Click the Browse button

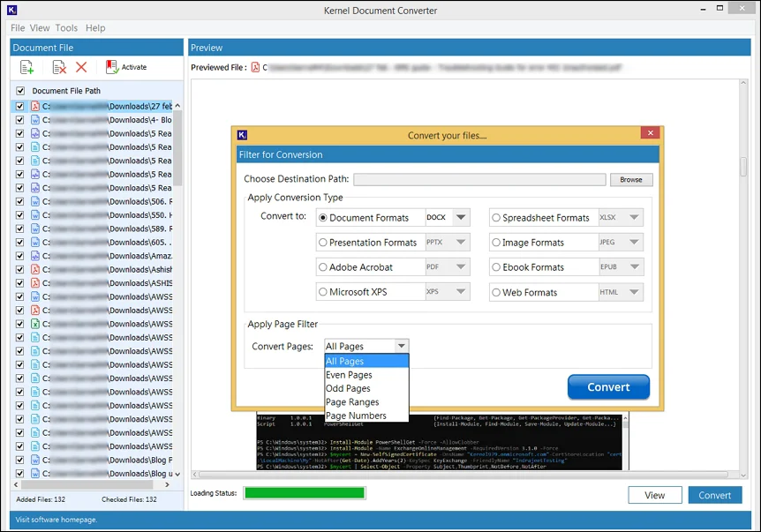(631, 179)
